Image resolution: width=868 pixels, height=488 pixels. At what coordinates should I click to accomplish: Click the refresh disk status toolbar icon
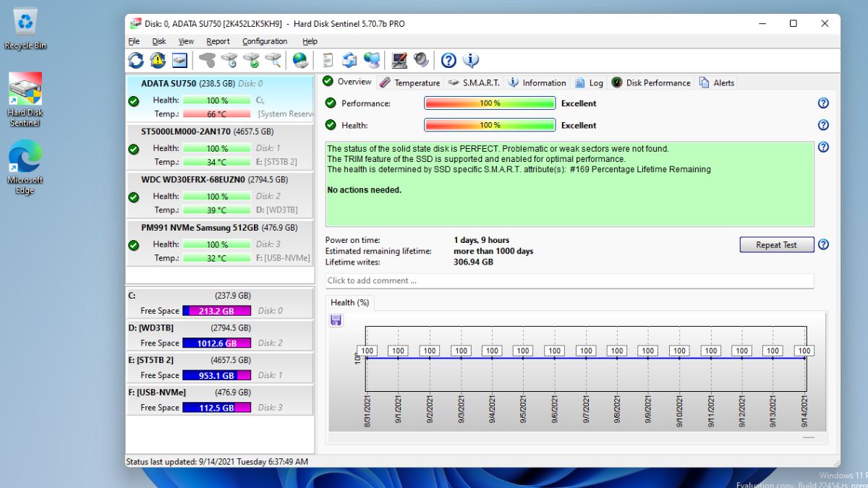pos(136,60)
